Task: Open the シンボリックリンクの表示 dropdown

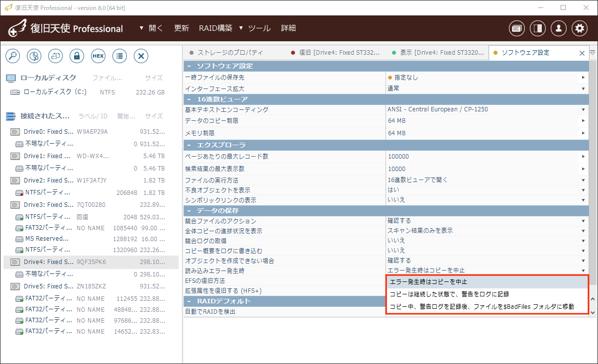Action: pos(583,200)
